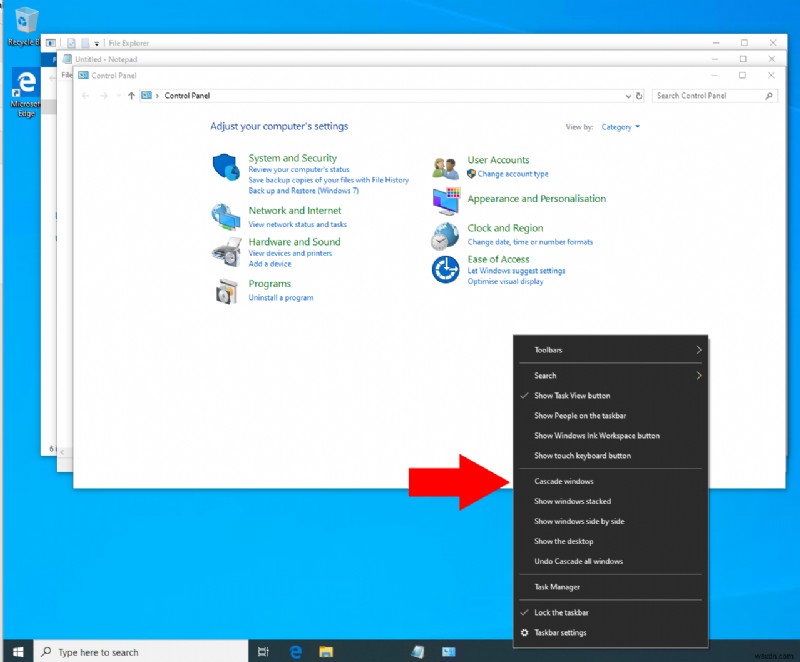Click the Uninstall a program link

point(284,296)
